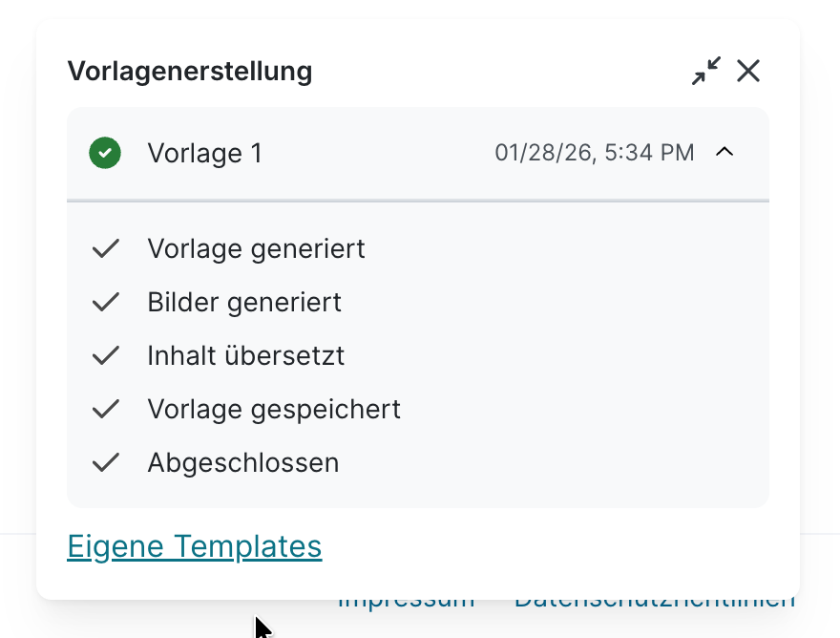Open the Eigene Templates link
The image size is (840, 638).
(x=195, y=546)
